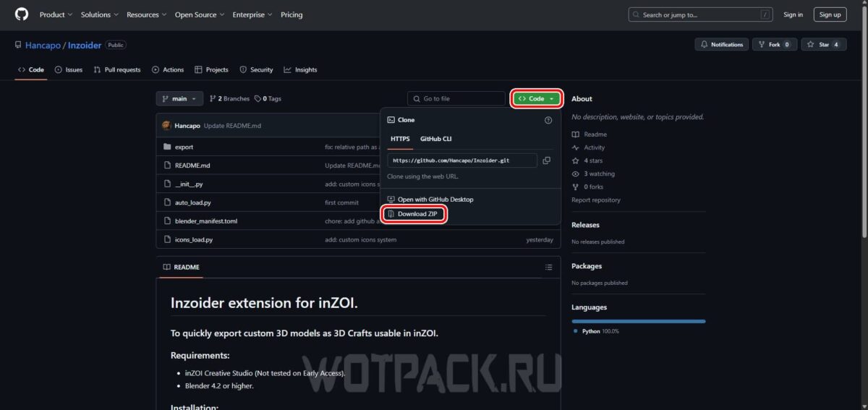This screenshot has height=410, width=868.
Task: Open the Insights tab
Action: pos(300,69)
